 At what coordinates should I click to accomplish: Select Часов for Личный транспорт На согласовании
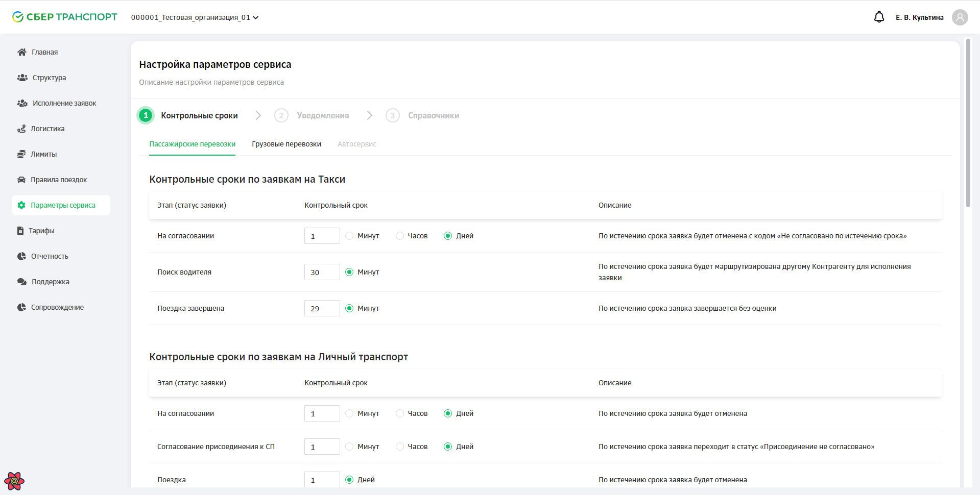pyautogui.click(x=400, y=413)
